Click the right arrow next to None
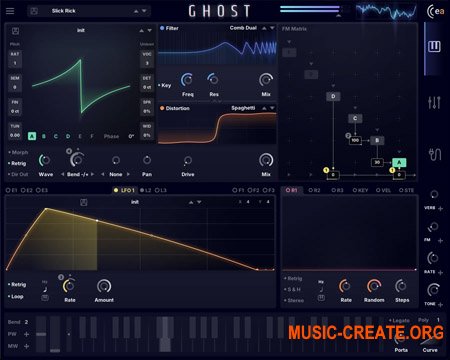 click(128, 174)
